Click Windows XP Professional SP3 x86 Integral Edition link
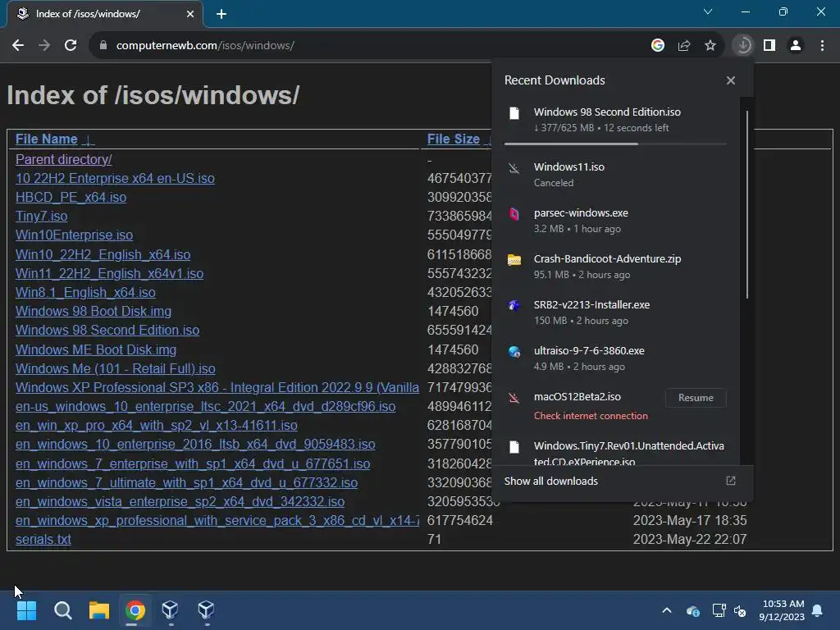The width and height of the screenshot is (840, 630). (x=217, y=387)
